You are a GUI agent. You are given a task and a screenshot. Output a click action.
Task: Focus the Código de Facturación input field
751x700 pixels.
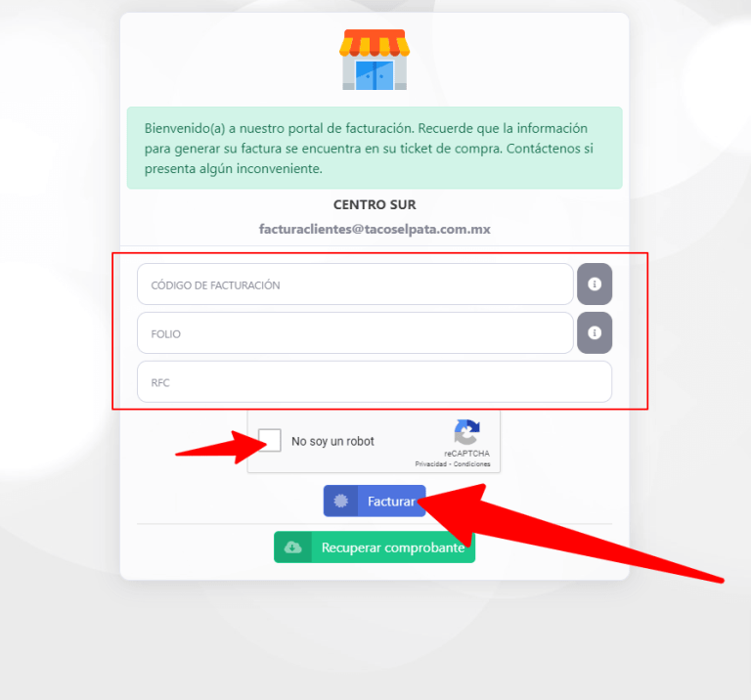pyautogui.click(x=355, y=284)
